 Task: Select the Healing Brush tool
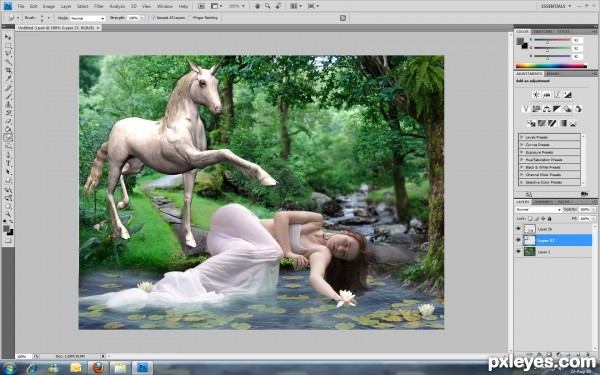click(x=8, y=88)
